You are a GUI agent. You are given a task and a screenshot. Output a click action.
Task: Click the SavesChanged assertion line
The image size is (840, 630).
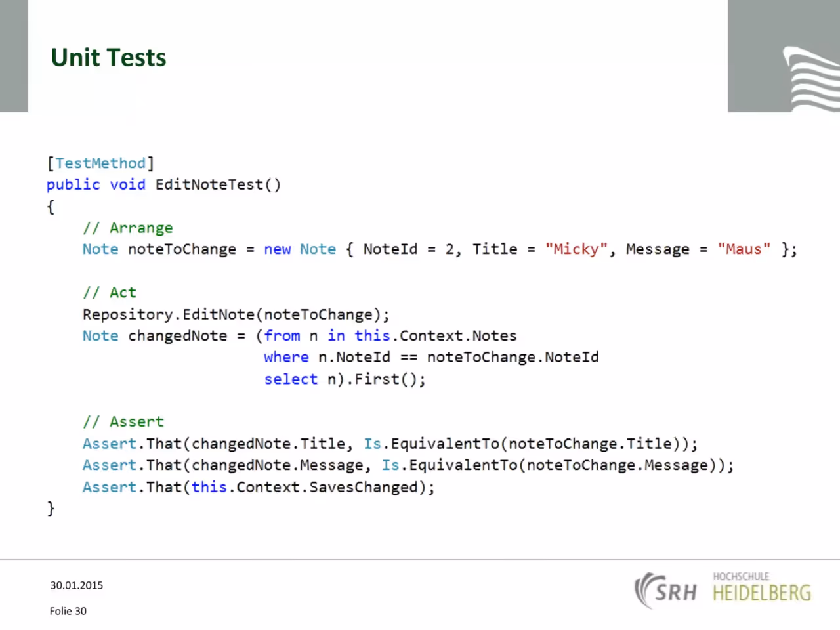[x=259, y=487]
